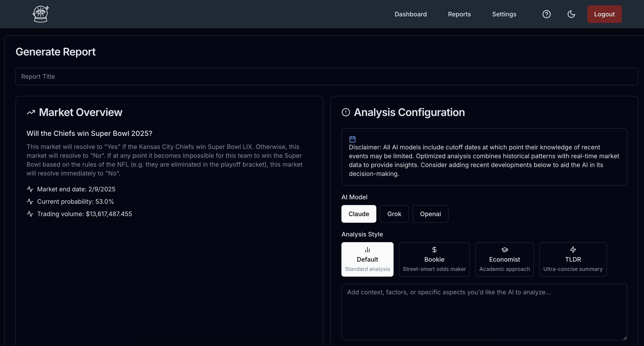Viewport: 644px width, 346px height.
Task: Click the calendar icon in disclaimer box
Action: pyautogui.click(x=352, y=139)
